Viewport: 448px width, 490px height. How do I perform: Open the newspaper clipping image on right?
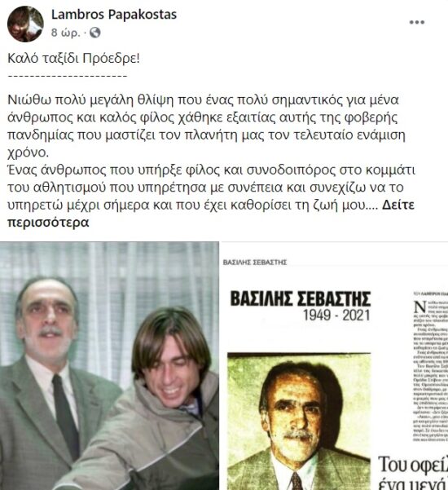click(x=334, y=365)
